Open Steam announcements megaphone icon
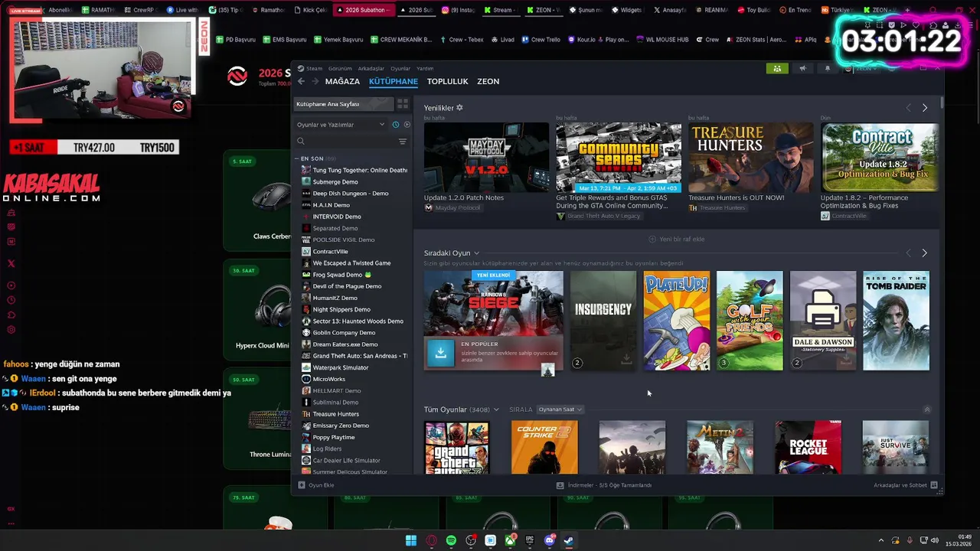The height and width of the screenshot is (551, 980). tap(802, 68)
